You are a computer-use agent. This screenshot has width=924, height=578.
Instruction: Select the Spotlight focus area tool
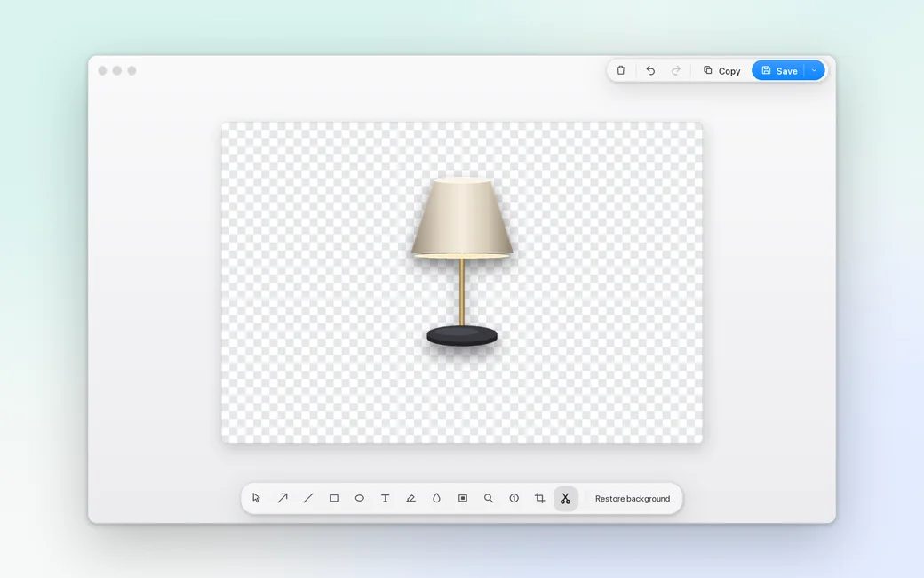pos(463,498)
